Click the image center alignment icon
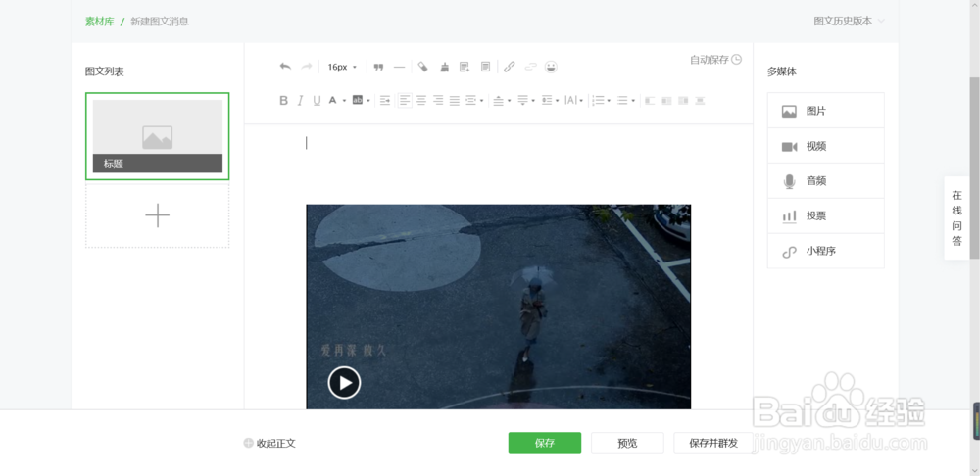 click(x=700, y=101)
